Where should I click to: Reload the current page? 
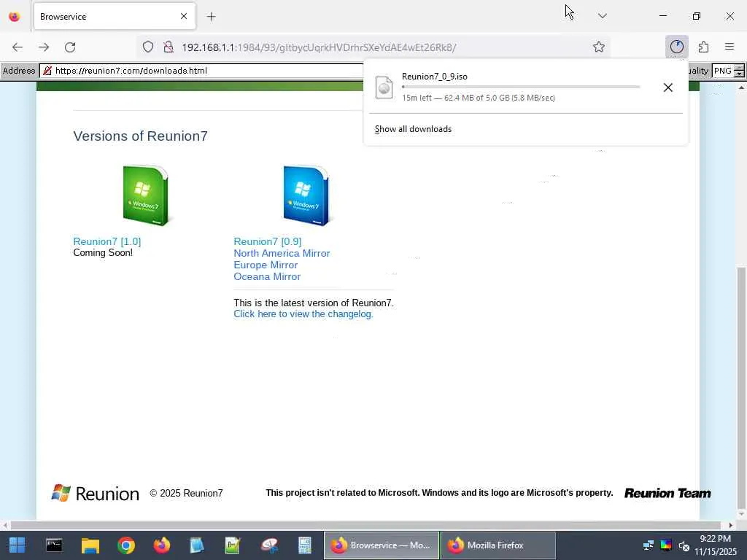70,47
